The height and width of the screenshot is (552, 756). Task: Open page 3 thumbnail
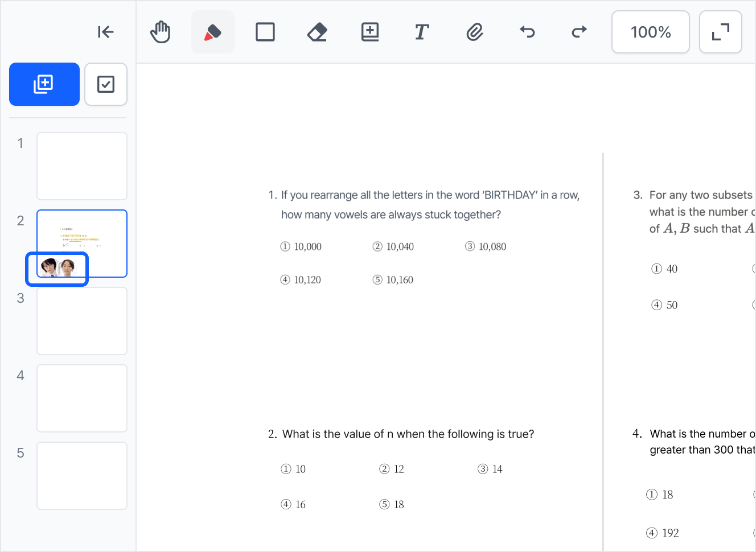pos(82,321)
